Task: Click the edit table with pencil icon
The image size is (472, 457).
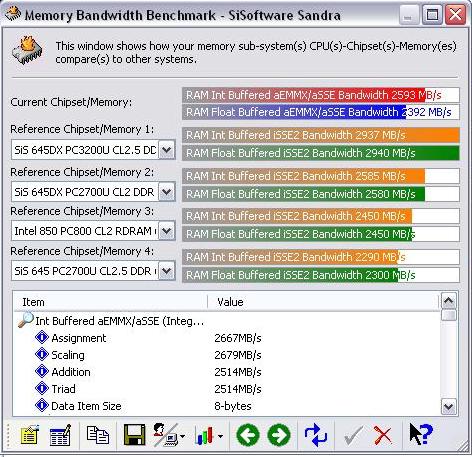Action: coord(60,435)
